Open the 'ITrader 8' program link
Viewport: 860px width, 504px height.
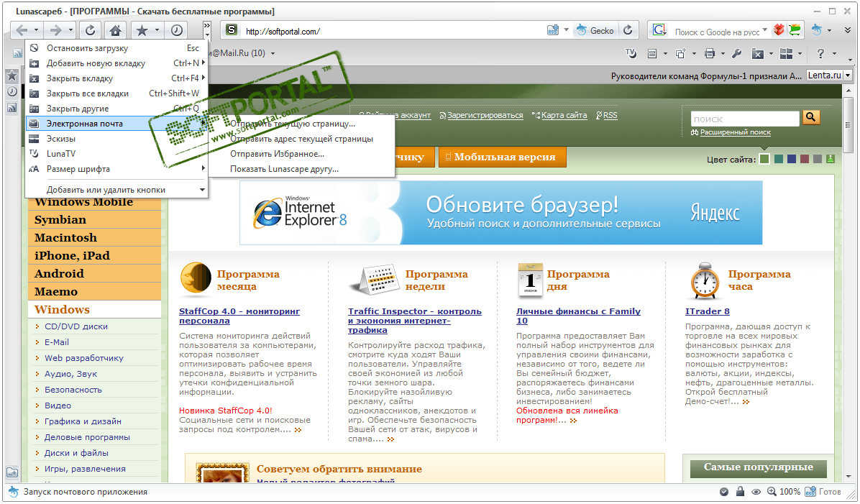pyautogui.click(x=707, y=311)
